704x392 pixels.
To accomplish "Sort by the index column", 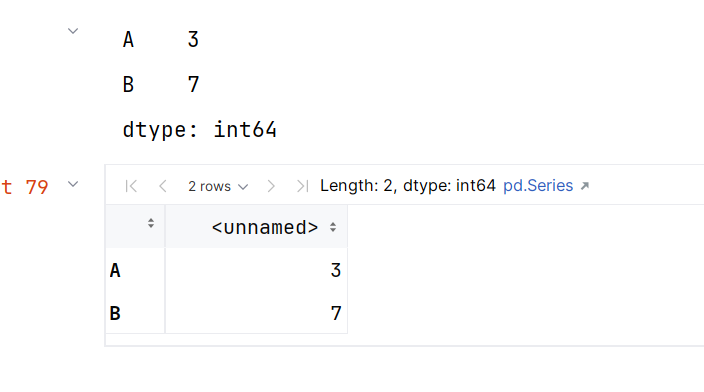I will coord(151,223).
